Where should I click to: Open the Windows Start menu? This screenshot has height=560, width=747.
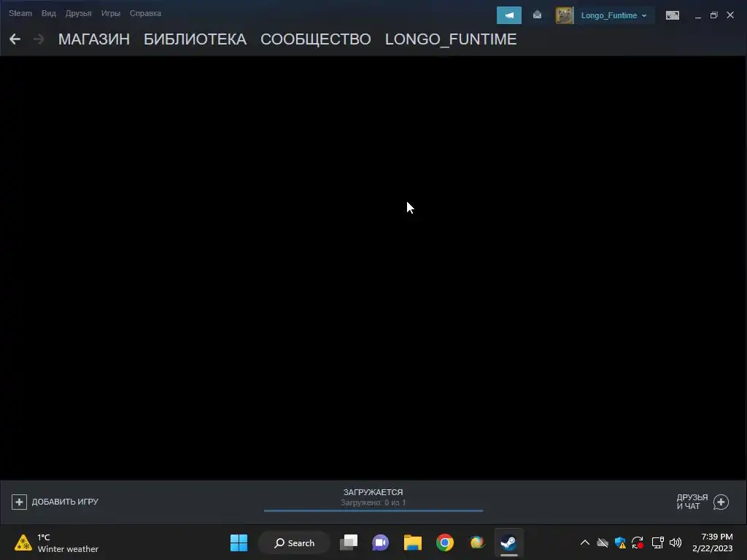click(239, 542)
